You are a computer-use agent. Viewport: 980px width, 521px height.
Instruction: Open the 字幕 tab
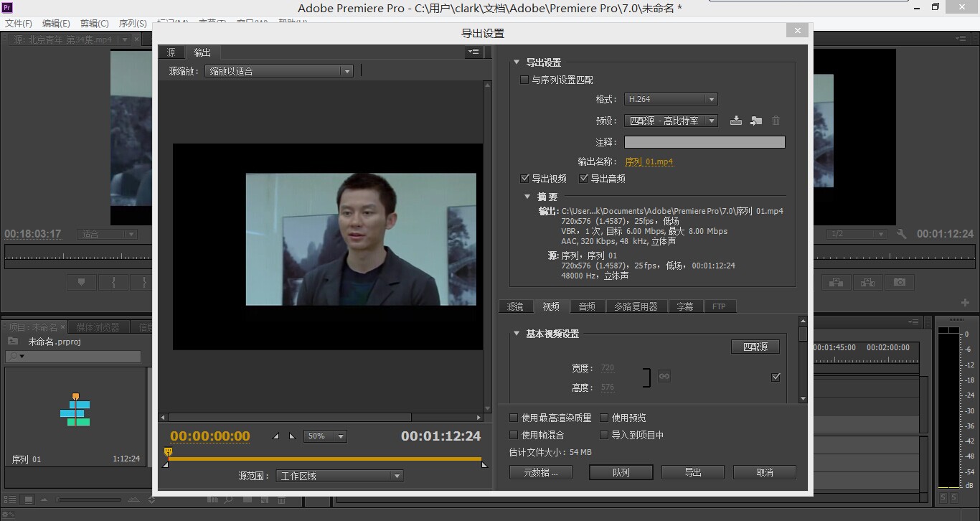pos(685,306)
